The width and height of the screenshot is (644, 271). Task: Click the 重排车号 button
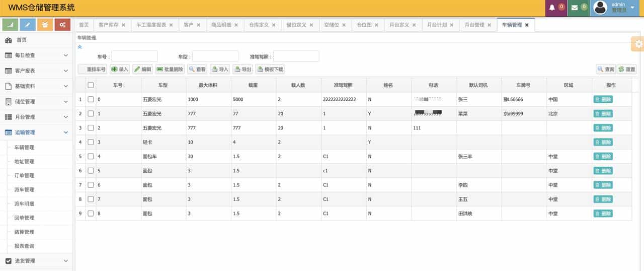(x=93, y=70)
